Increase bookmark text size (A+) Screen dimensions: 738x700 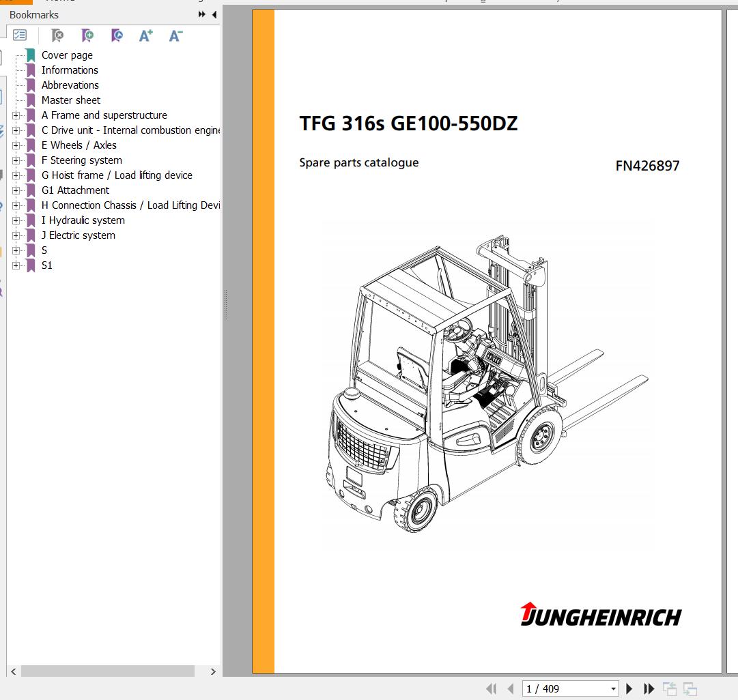pos(146,35)
